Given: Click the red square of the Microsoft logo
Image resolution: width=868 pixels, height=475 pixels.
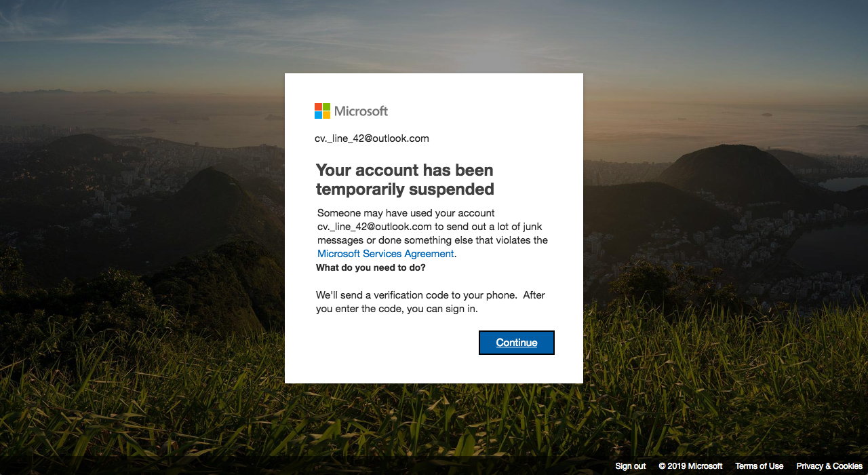Looking at the screenshot, I should click(318, 107).
